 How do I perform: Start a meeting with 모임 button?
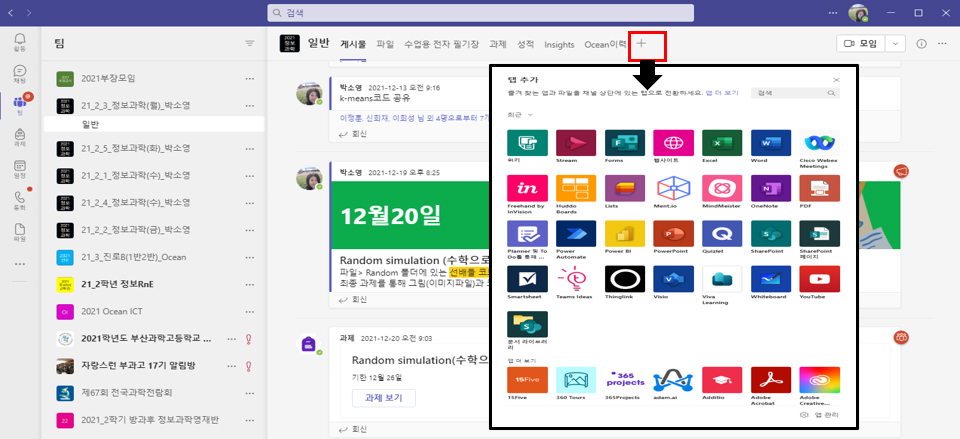click(861, 43)
